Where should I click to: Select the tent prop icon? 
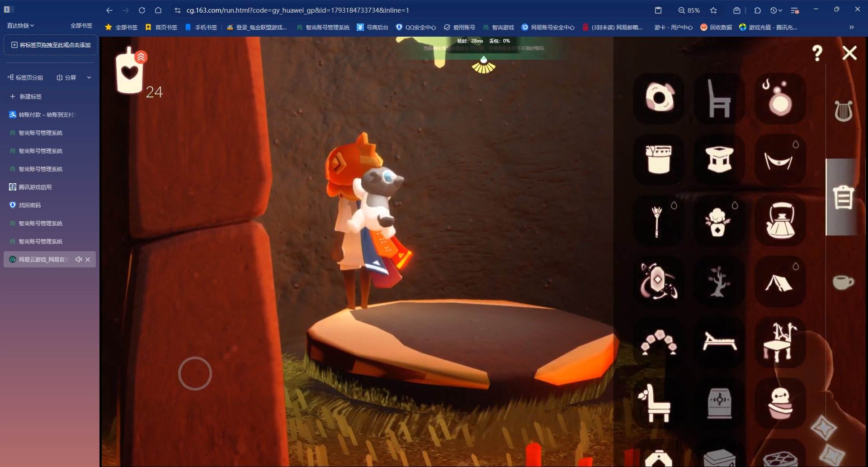click(780, 281)
